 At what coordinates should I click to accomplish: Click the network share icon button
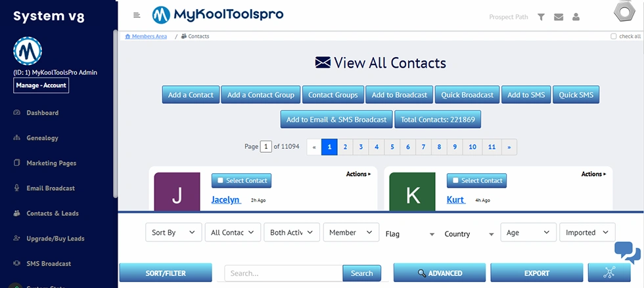point(609,273)
